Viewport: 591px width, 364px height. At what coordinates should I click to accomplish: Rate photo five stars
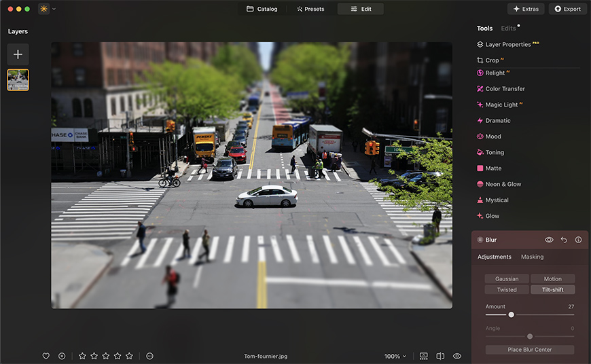129,356
